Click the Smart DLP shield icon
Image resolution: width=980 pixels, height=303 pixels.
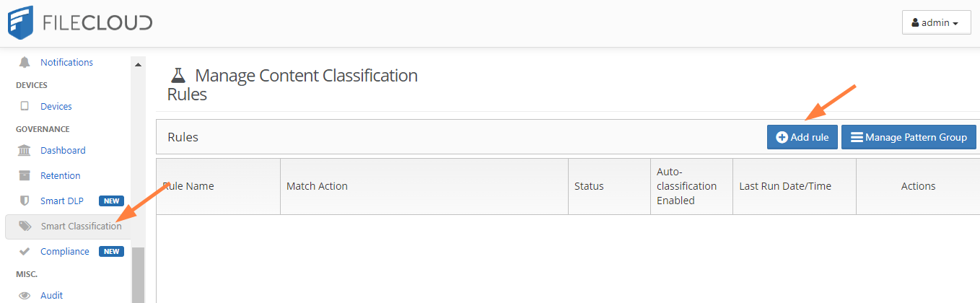pos(25,201)
